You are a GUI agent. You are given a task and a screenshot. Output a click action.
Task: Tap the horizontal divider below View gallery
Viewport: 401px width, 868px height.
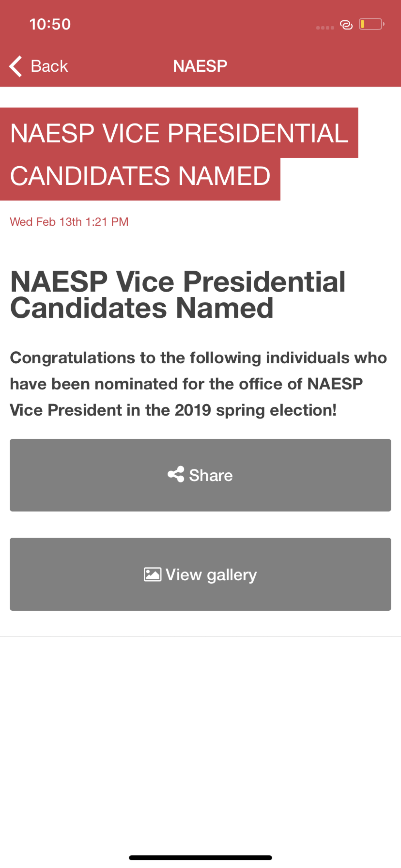200,636
